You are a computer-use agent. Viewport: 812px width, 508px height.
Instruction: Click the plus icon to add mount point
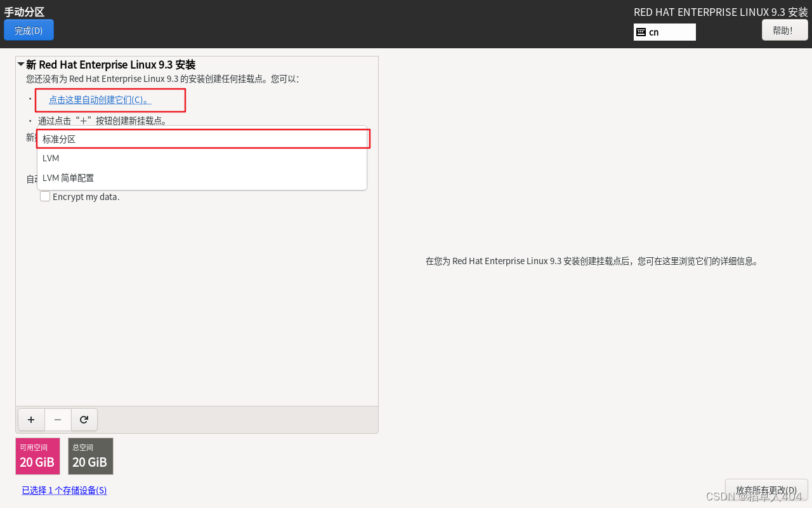click(x=31, y=420)
